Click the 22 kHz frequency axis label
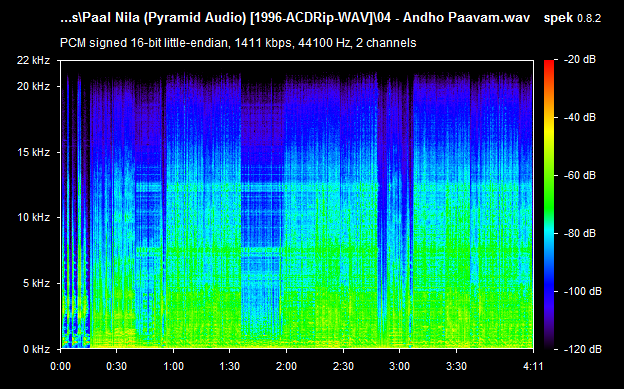This screenshot has width=624, height=389. click(33, 60)
